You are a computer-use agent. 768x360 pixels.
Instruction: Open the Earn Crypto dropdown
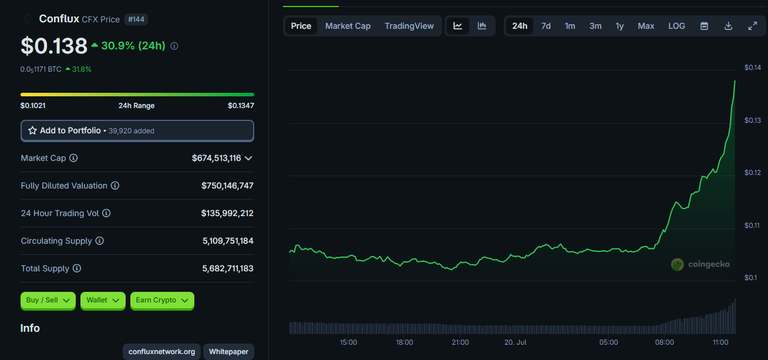click(x=162, y=300)
